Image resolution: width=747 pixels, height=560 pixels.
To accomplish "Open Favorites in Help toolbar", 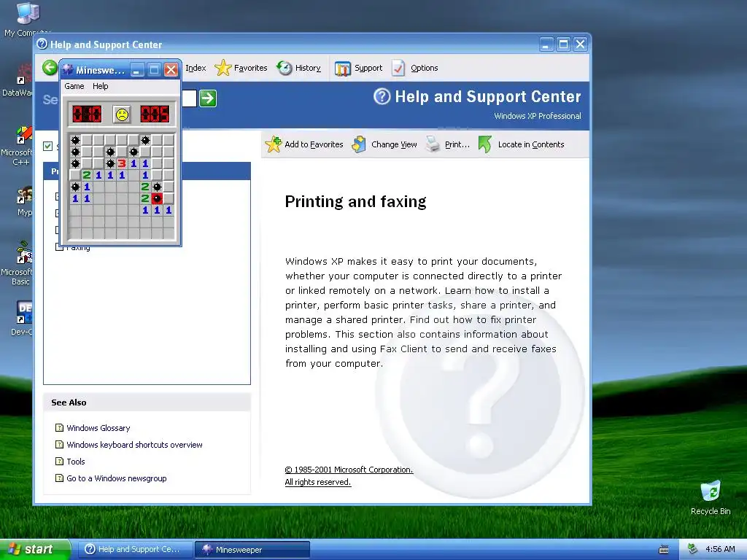I will click(251, 68).
